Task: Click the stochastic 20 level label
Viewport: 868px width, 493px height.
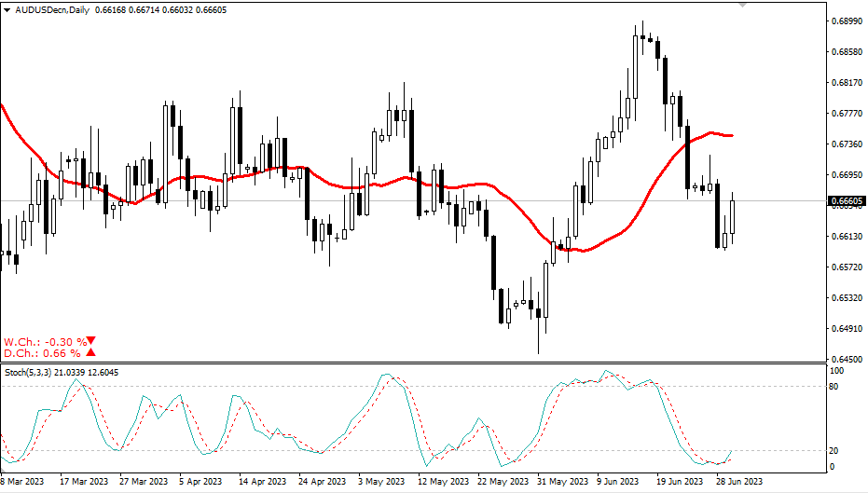Action: pyautogui.click(x=835, y=450)
